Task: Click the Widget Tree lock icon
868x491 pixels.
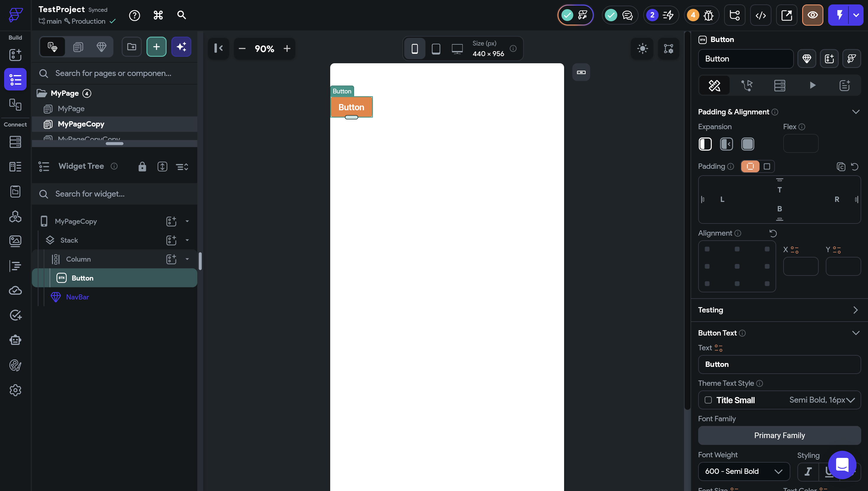Action: click(x=142, y=166)
